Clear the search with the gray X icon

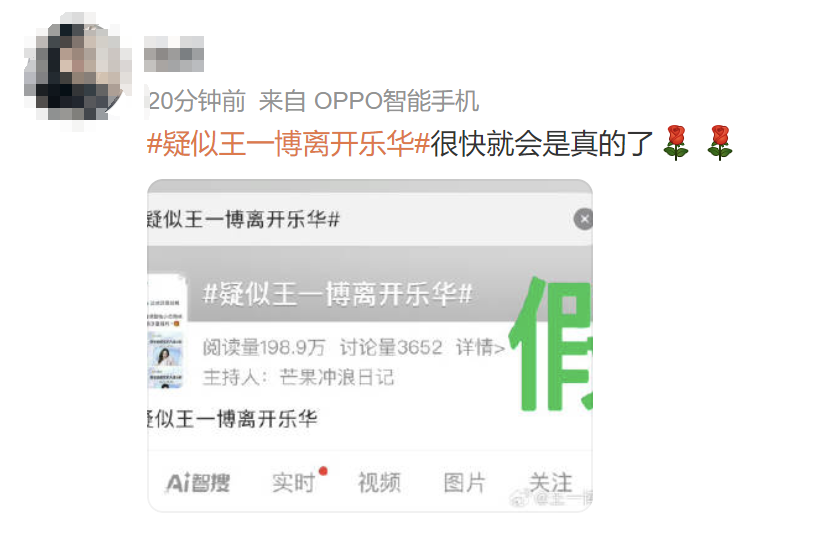pyautogui.click(x=584, y=219)
